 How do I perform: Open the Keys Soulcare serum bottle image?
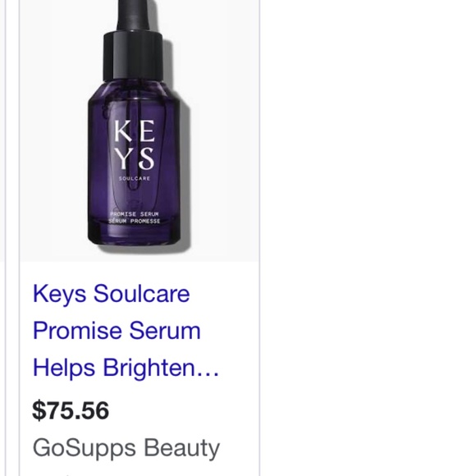[140, 130]
